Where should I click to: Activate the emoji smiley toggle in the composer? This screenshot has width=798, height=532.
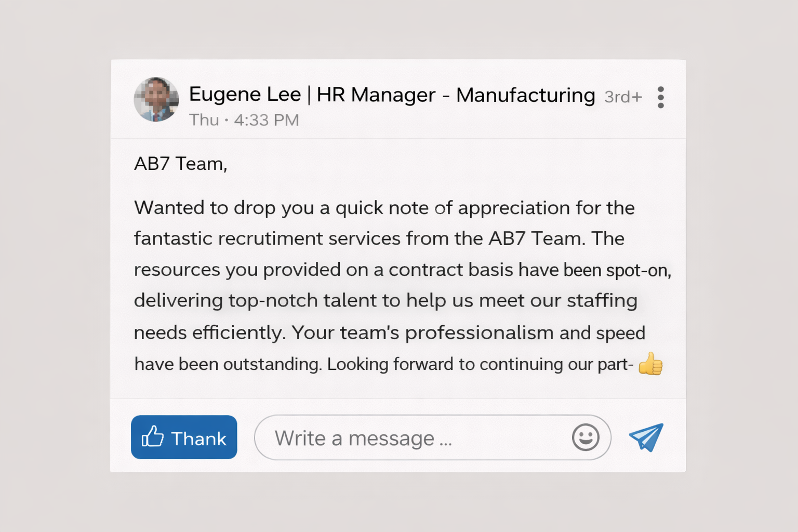[586, 437]
